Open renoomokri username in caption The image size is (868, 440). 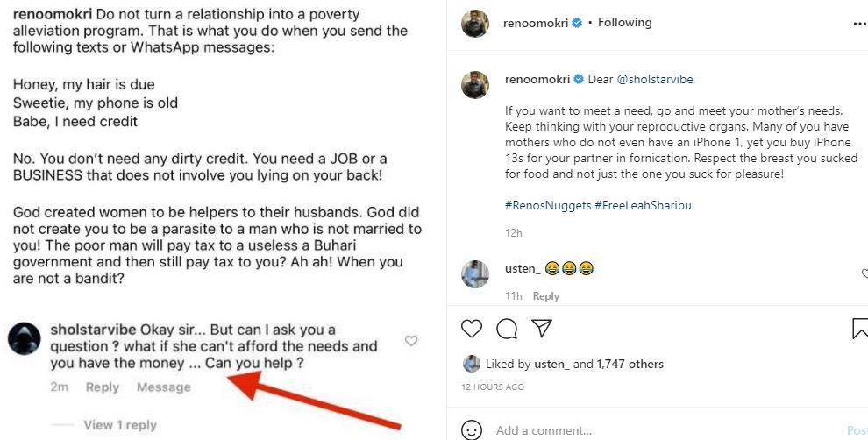[x=537, y=79]
